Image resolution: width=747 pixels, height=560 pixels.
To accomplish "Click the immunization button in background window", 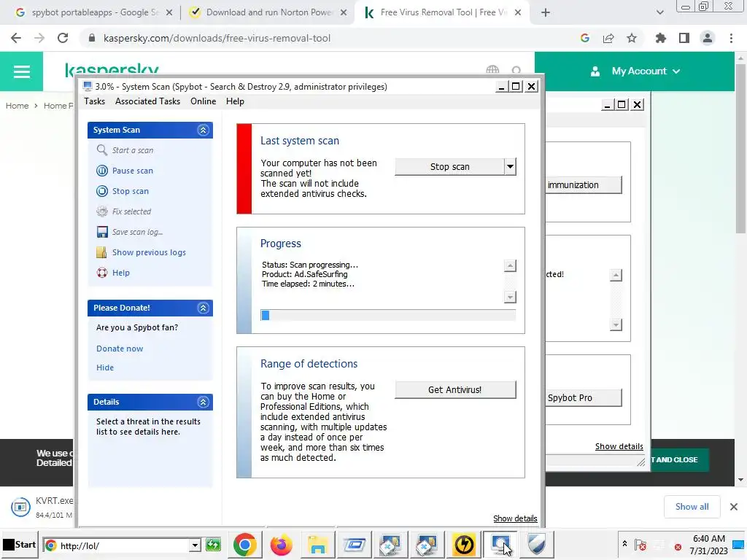I will (583, 184).
